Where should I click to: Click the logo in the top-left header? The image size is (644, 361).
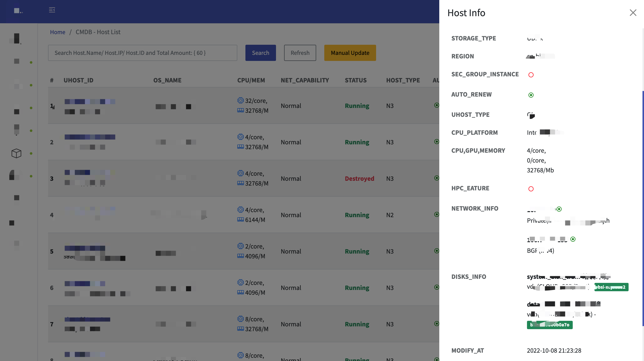[x=18, y=11]
